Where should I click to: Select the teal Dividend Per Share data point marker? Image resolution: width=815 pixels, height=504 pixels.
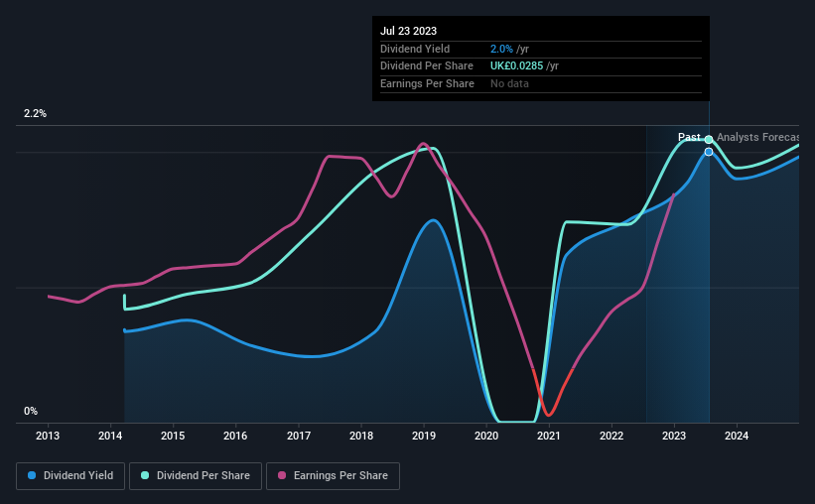click(x=709, y=139)
